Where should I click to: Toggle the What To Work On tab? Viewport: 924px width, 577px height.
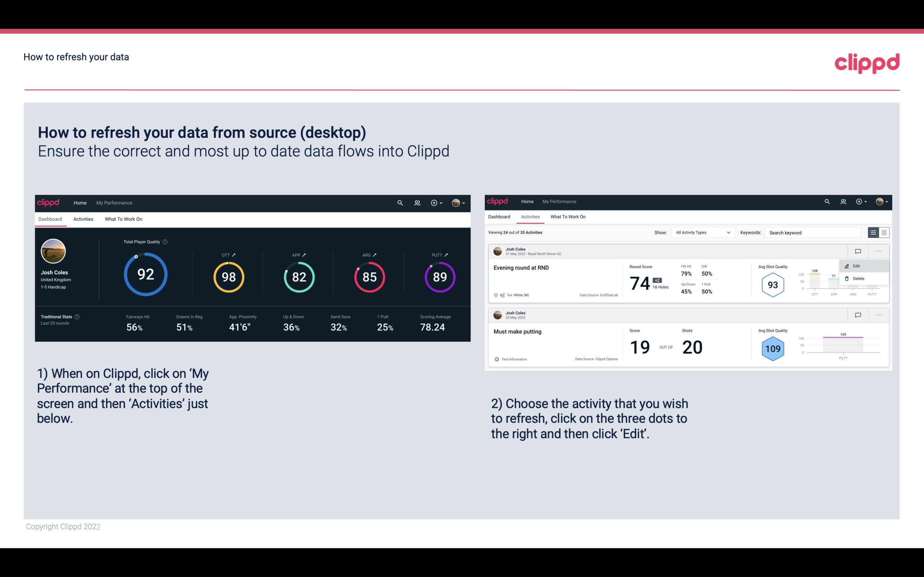pos(123,219)
